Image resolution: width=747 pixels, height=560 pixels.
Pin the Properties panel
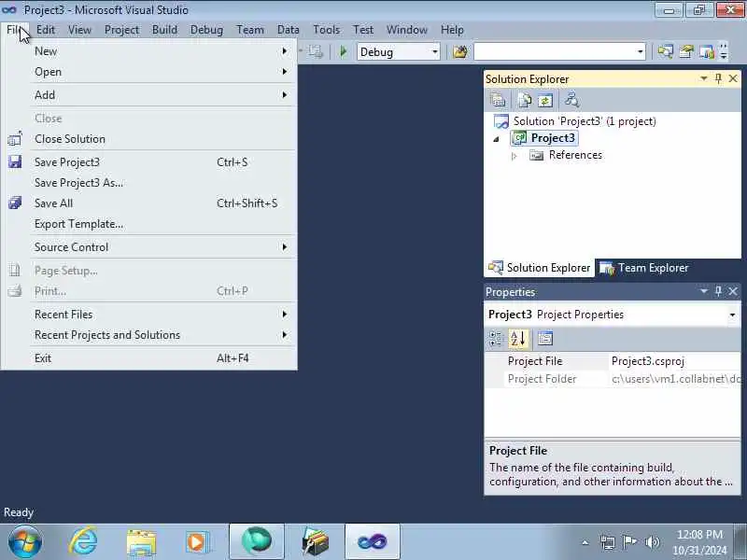coord(718,291)
